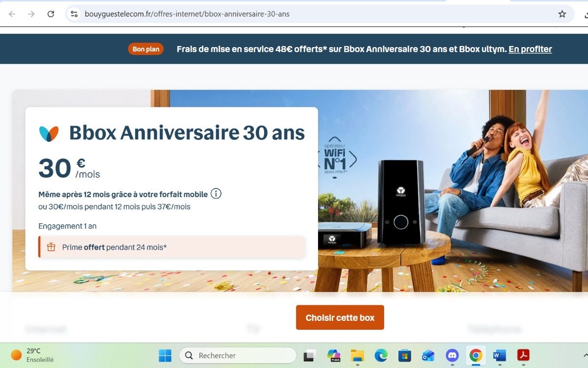This screenshot has height=368, width=588.
Task: Open Adobe Acrobat from taskbar
Action: coord(523,355)
